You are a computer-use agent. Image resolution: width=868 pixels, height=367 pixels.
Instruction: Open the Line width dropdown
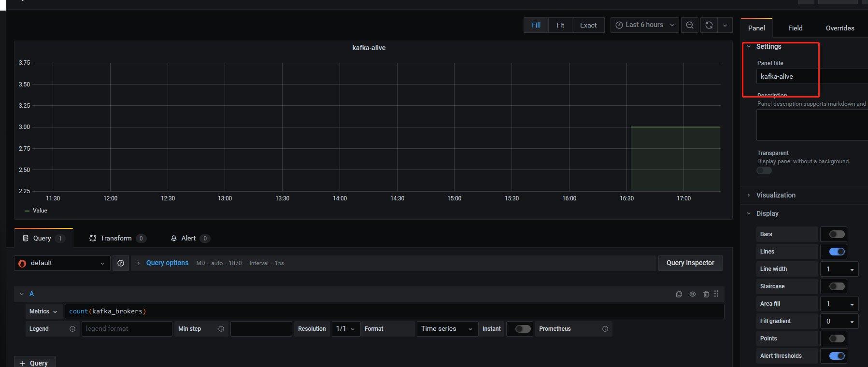point(840,269)
